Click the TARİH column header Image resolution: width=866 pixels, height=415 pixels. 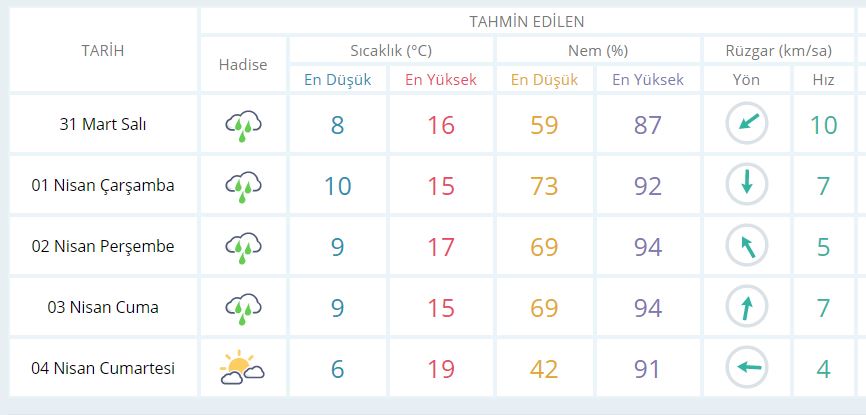tap(102, 50)
